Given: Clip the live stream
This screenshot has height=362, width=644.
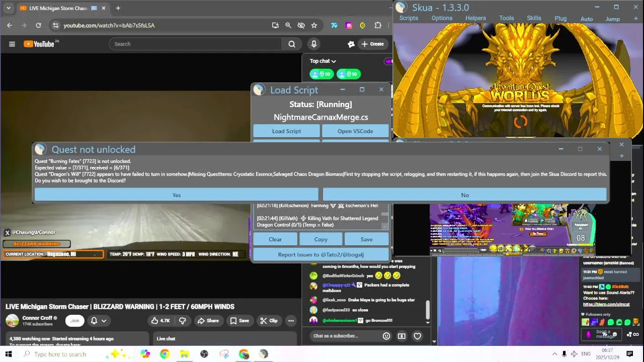Looking at the screenshot, I should pos(269,321).
